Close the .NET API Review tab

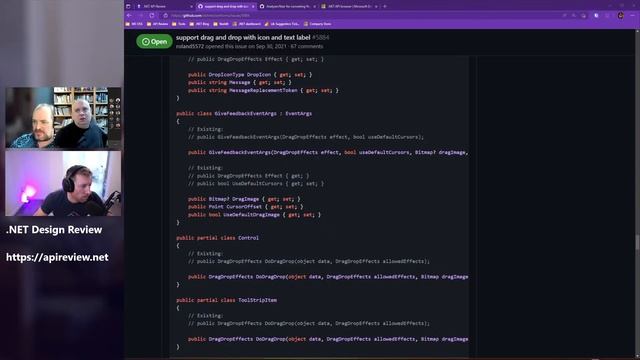(x=191, y=6)
